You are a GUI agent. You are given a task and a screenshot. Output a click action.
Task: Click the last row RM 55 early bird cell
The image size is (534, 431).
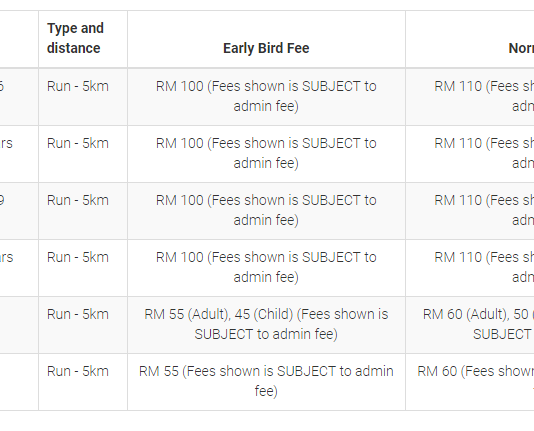click(x=266, y=382)
